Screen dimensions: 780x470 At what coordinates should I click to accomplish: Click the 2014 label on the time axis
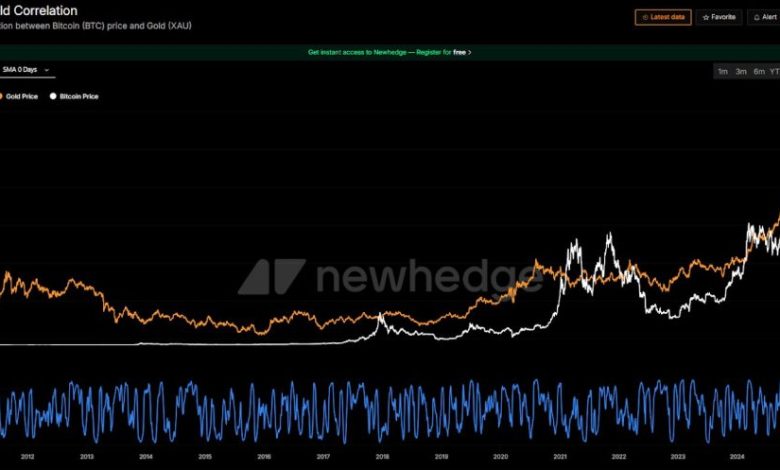tap(146, 457)
